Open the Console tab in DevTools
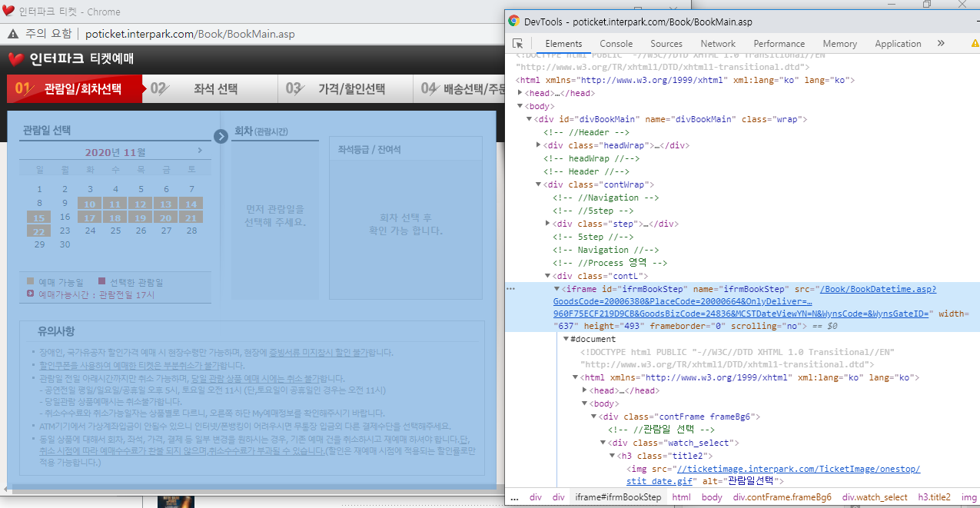 (x=616, y=44)
